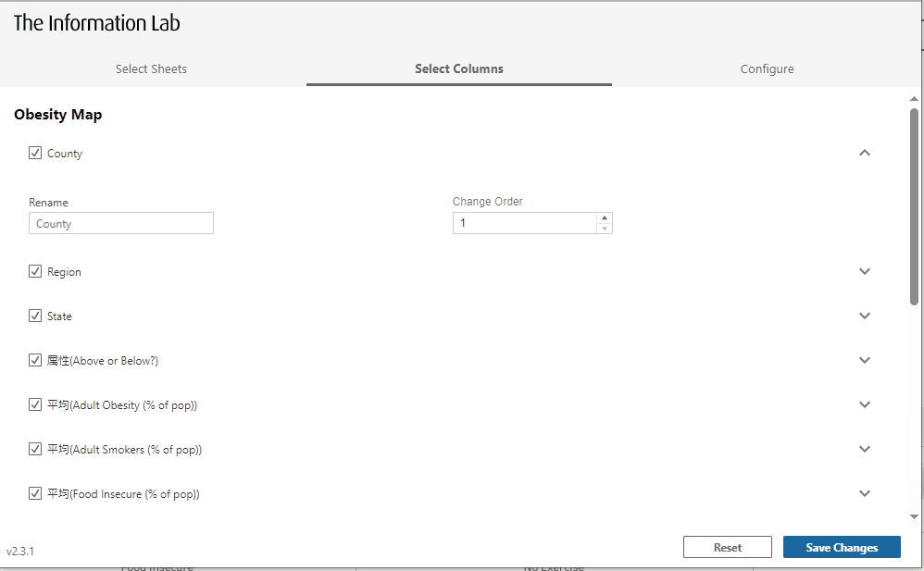Open the Configure tab

767,68
